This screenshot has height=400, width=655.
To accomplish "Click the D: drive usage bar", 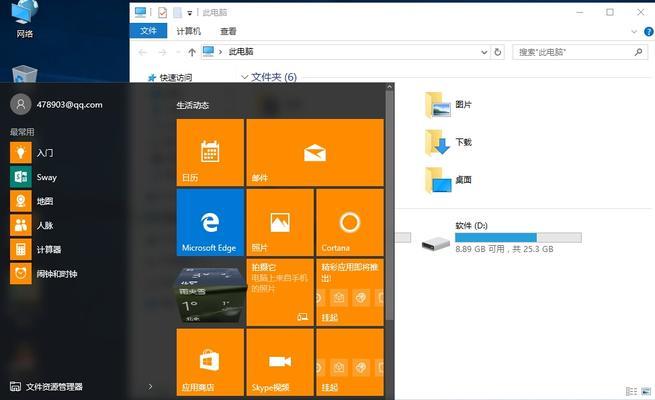I will pos(518,238).
